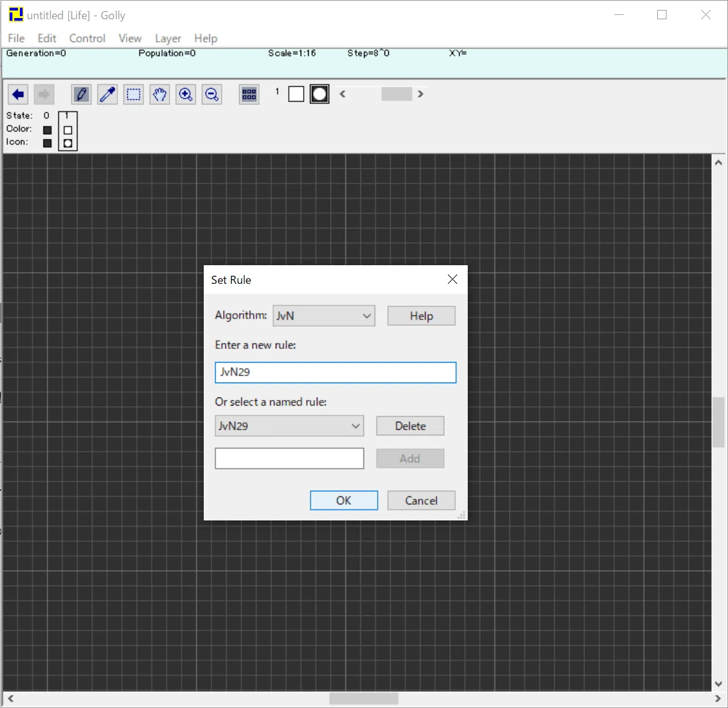
Task: Click the current drawing state number 1
Action: tap(277, 91)
